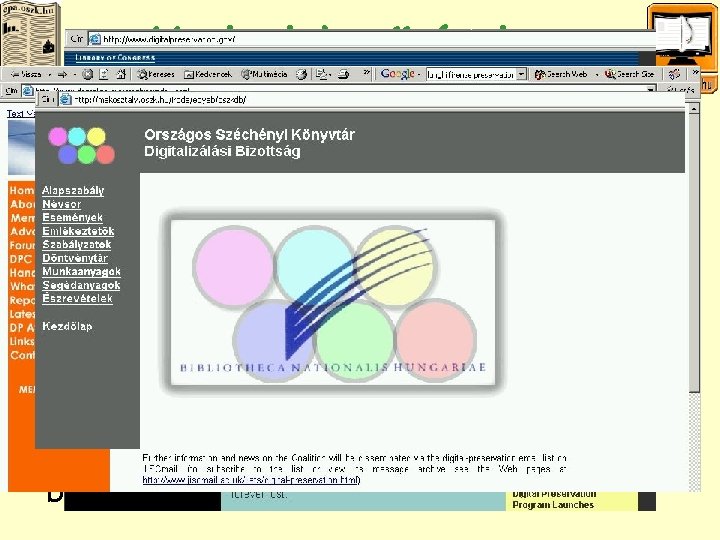Open the Kedvencek favorites pane
Viewport: 720px width, 540px height.
click(x=208, y=74)
